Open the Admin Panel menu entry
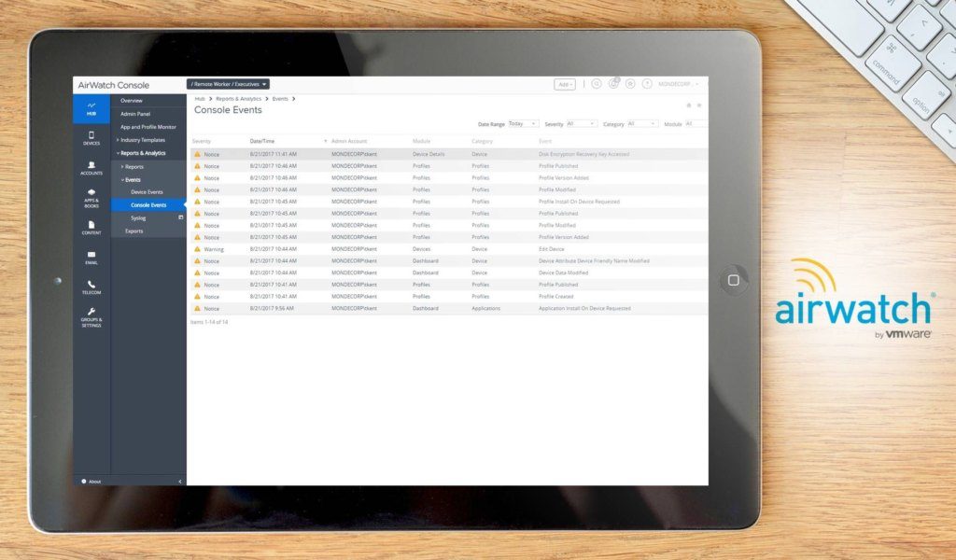Viewport: 956px width, 560px height. coord(134,113)
